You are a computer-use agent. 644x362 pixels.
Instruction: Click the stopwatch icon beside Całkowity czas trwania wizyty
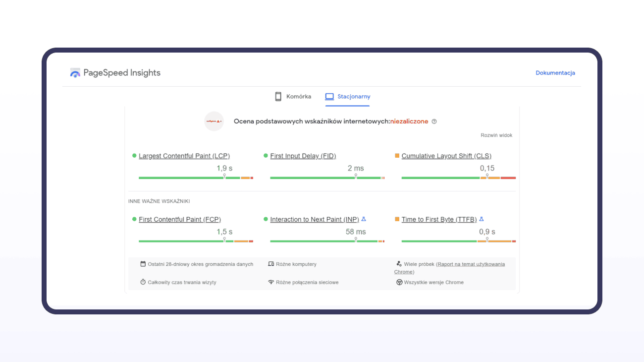coord(143,282)
